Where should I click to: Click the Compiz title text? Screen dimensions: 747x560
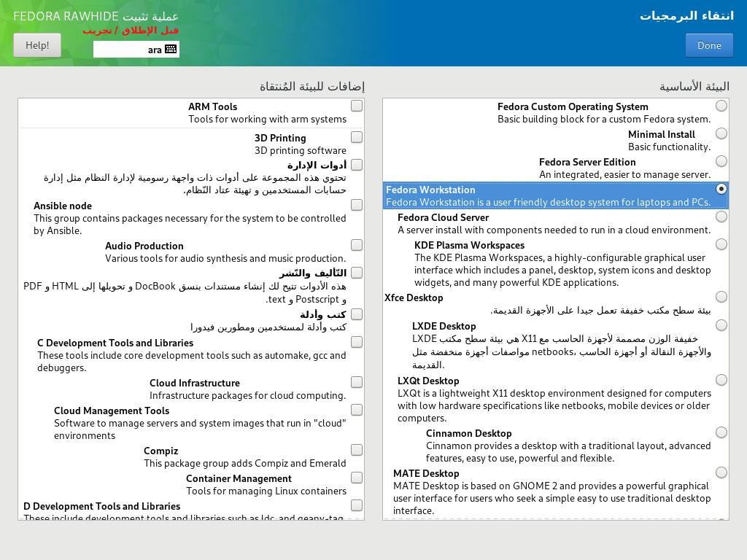coord(161,451)
